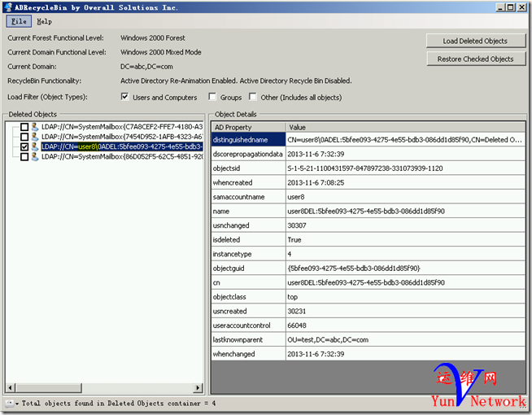Minimize the ABRecycleBin window
532x415 pixels.
[499, 7]
